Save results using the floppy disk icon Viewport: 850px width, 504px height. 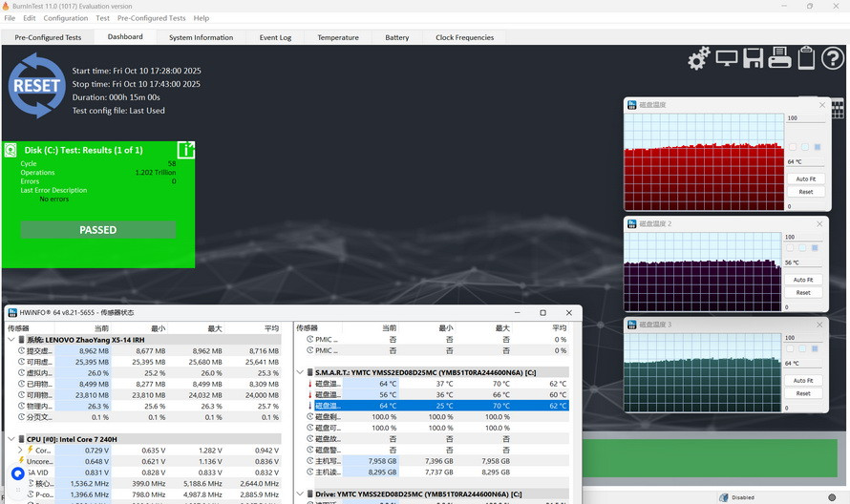pyautogui.click(x=753, y=58)
